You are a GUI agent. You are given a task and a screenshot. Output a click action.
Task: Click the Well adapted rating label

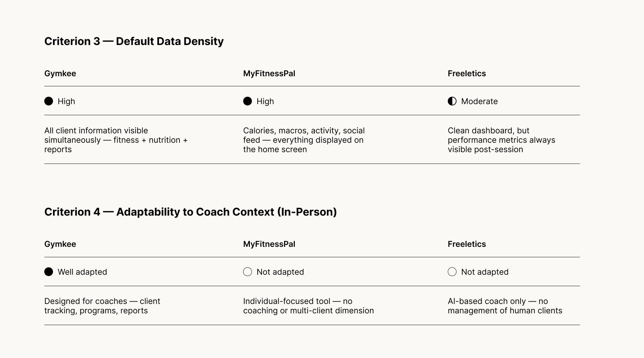[82, 272]
